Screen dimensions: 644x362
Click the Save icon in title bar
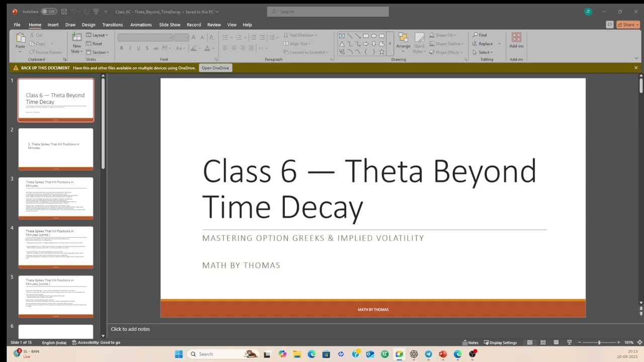coord(64,12)
